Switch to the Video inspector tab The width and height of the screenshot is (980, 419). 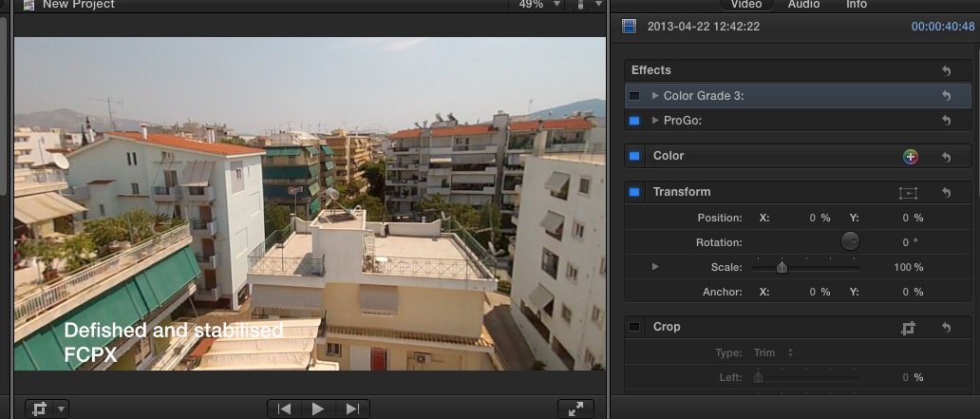pyautogui.click(x=746, y=5)
